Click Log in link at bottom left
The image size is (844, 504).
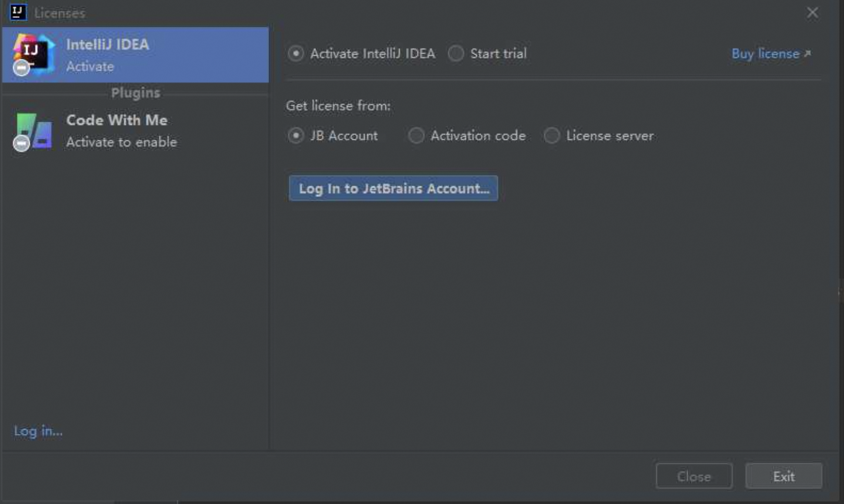(37, 431)
